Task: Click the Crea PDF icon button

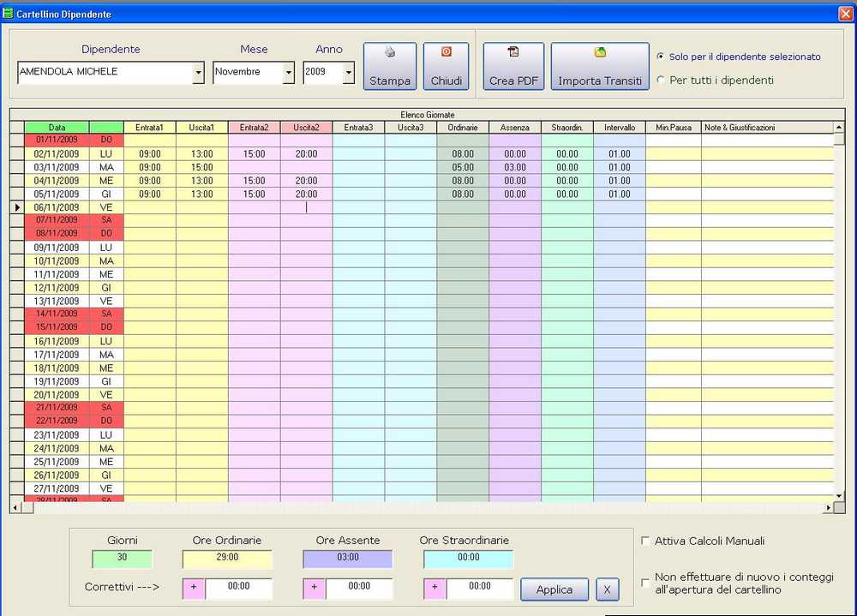Action: pyautogui.click(x=513, y=66)
